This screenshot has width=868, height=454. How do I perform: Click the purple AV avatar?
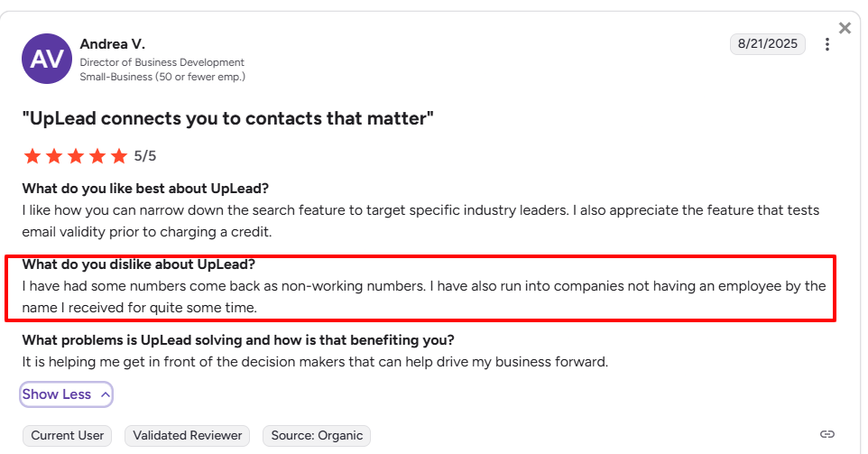[46, 59]
